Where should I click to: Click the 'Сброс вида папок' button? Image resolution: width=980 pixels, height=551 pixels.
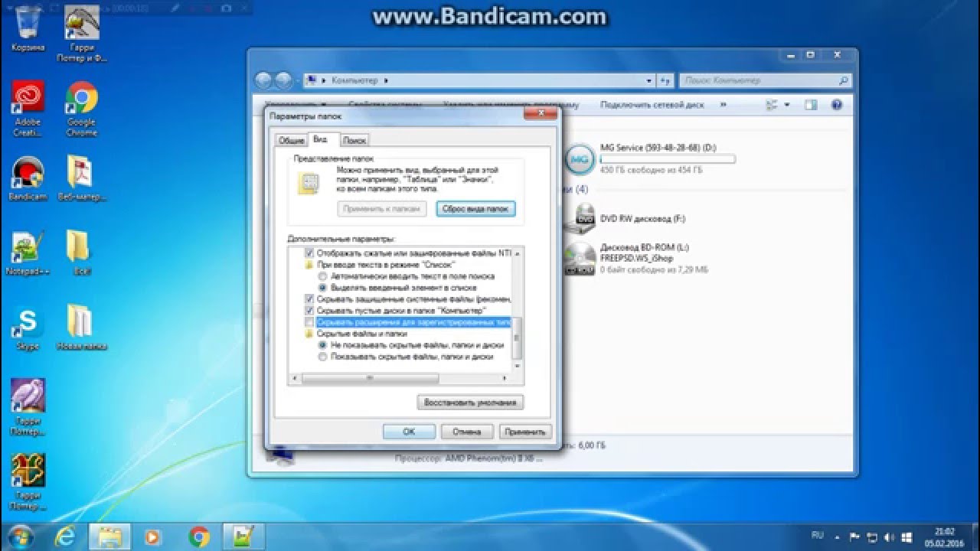tap(475, 208)
